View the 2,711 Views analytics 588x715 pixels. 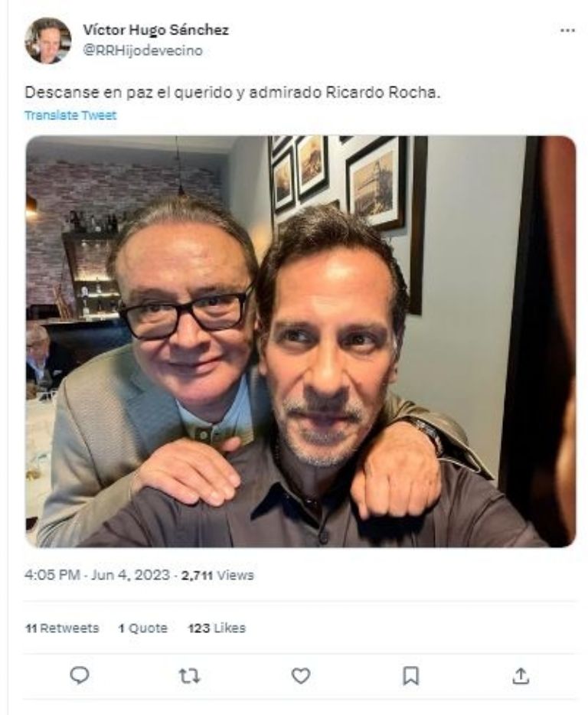pos(217,575)
